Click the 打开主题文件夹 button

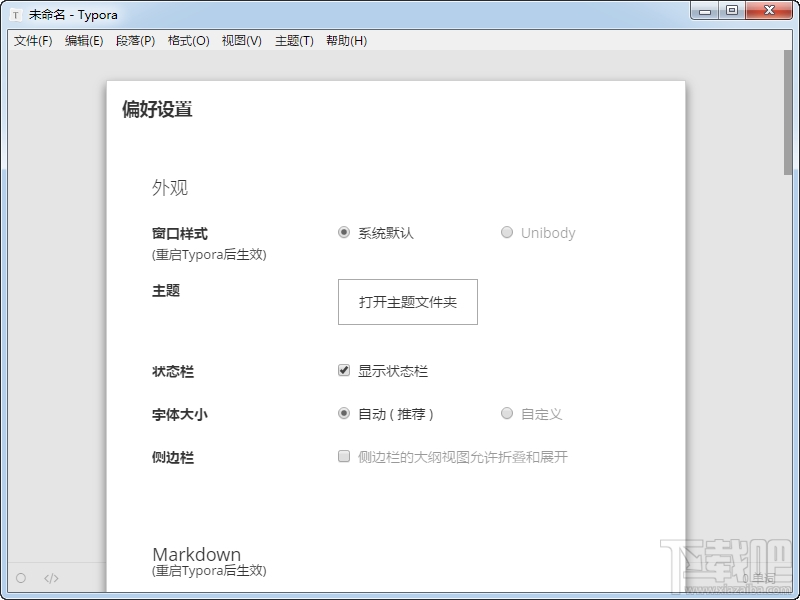pyautogui.click(x=408, y=302)
